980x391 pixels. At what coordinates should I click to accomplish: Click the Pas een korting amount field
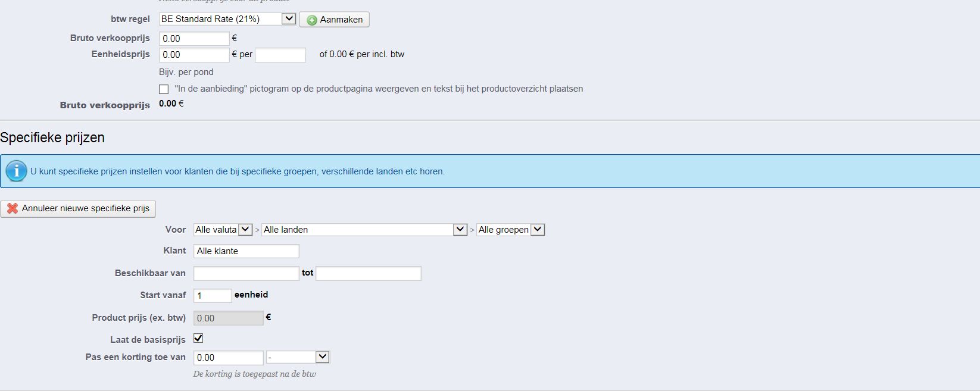click(x=228, y=358)
